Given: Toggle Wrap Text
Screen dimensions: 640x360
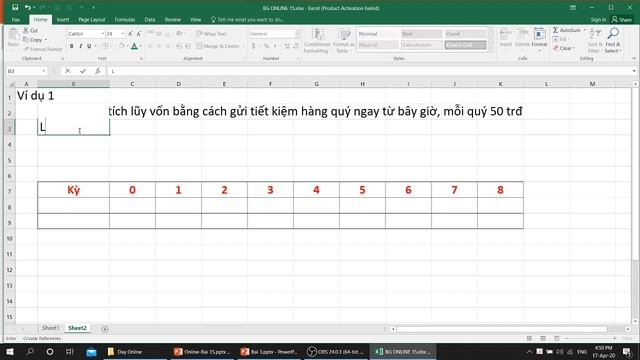Looking at the screenshot, I should tap(211, 34).
